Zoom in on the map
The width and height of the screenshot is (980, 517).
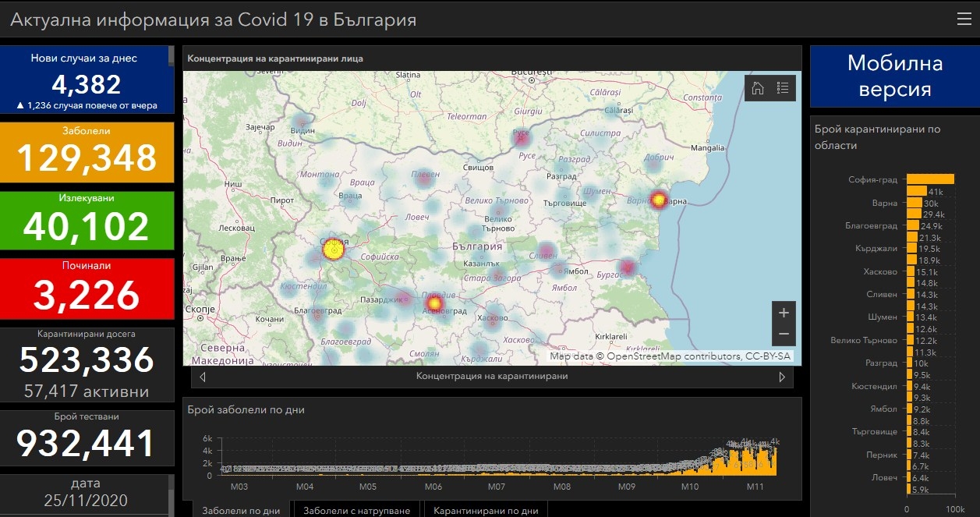[x=784, y=313]
